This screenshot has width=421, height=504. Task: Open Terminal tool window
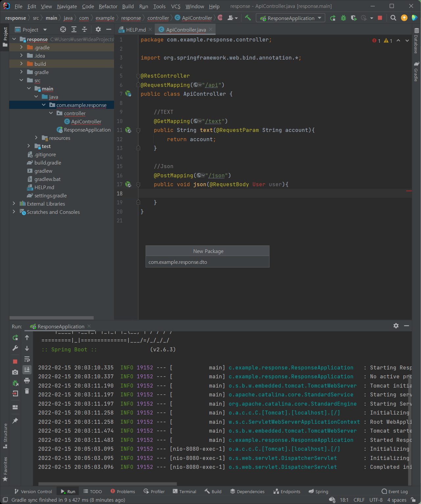tap(184, 491)
